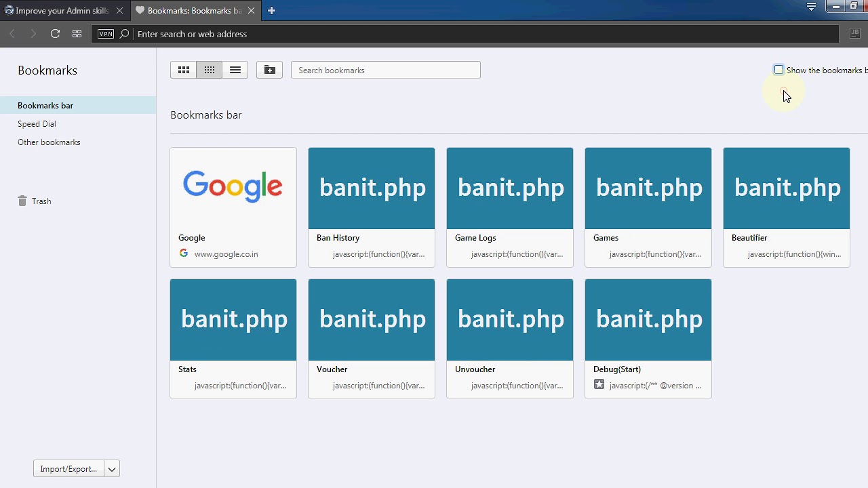Go back to the previous page

[12, 34]
